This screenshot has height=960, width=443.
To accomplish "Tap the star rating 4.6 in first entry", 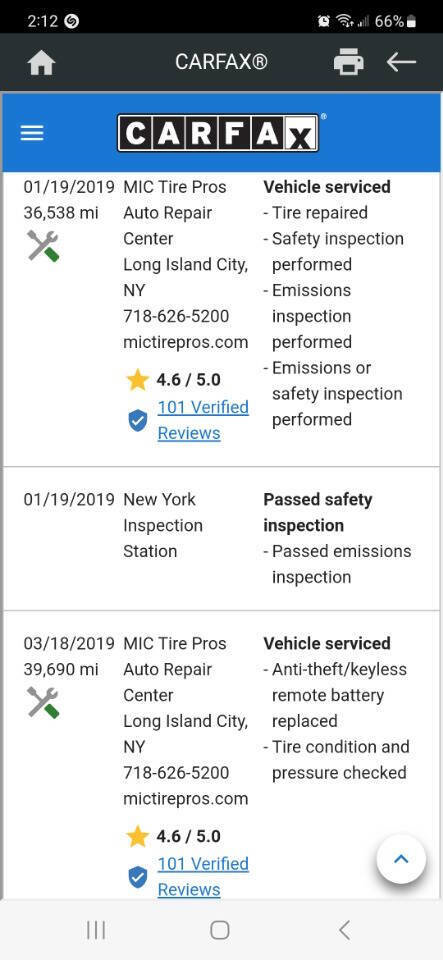I will (173, 380).
